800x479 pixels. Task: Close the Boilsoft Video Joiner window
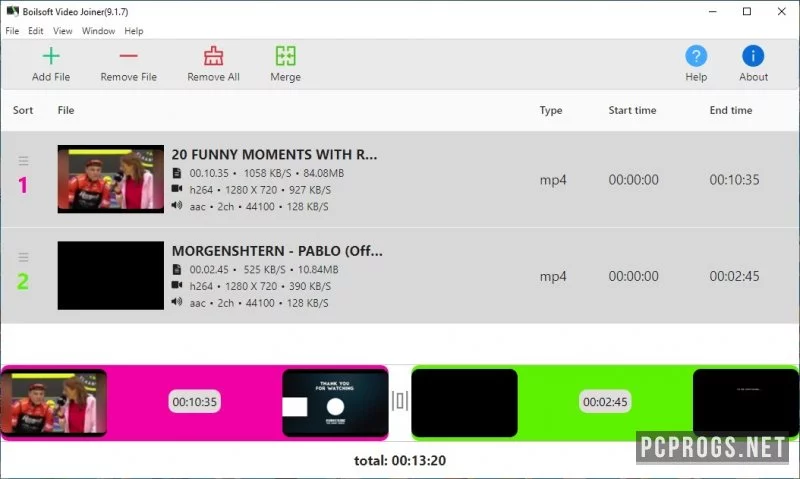(782, 11)
